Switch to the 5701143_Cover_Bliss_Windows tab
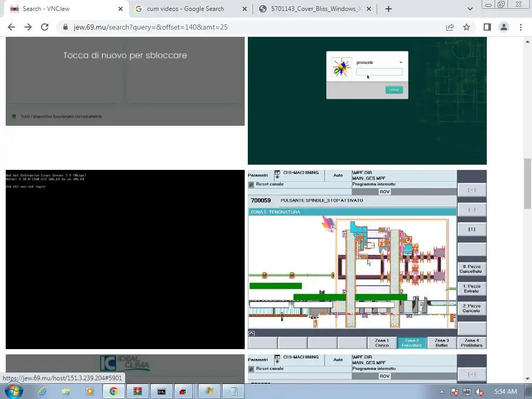Image resolution: width=532 pixels, height=399 pixels. click(x=315, y=9)
